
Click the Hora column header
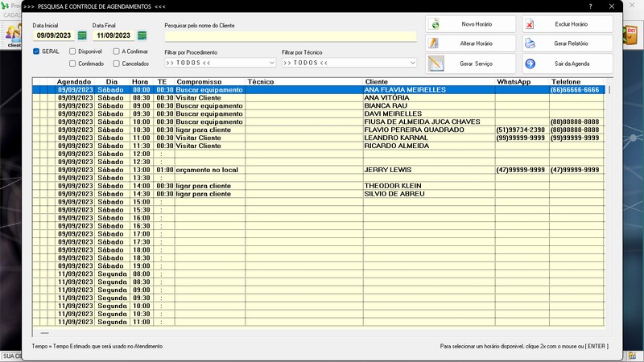point(140,82)
